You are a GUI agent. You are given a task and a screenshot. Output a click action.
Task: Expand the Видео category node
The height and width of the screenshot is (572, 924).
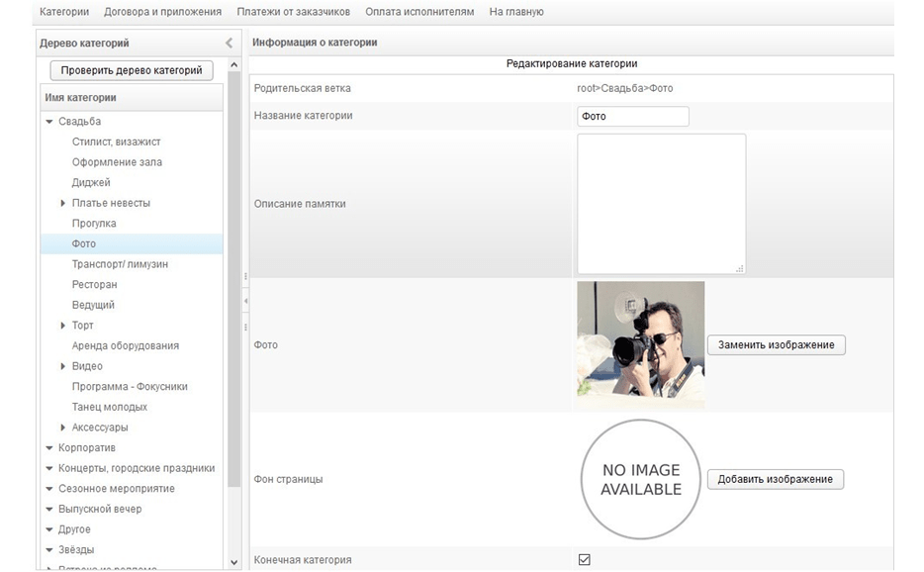coord(63,366)
